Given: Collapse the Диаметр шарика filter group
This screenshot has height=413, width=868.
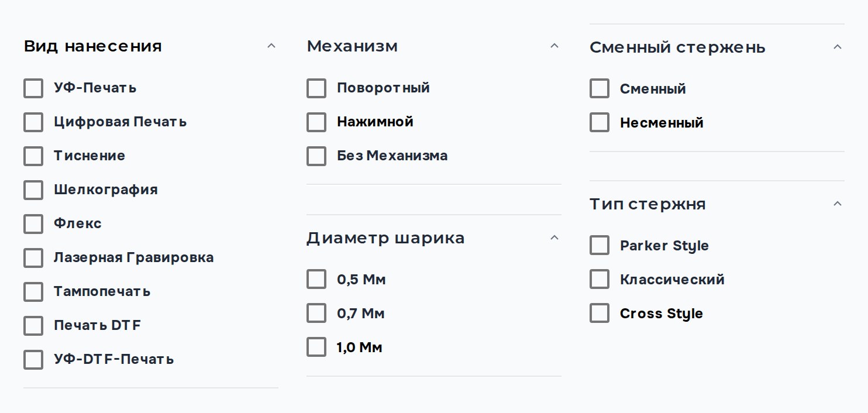Looking at the screenshot, I should click(554, 238).
